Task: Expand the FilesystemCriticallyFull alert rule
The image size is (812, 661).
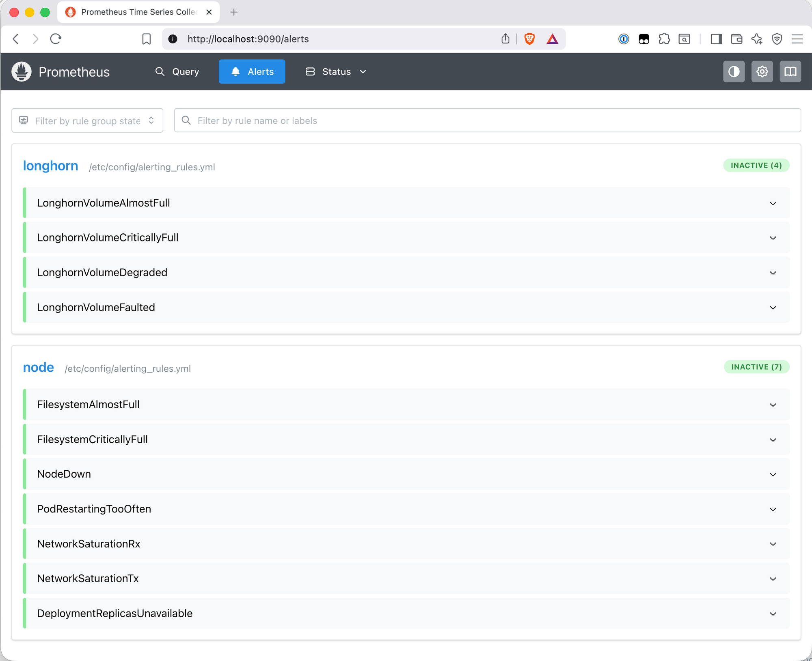Action: 406,439
